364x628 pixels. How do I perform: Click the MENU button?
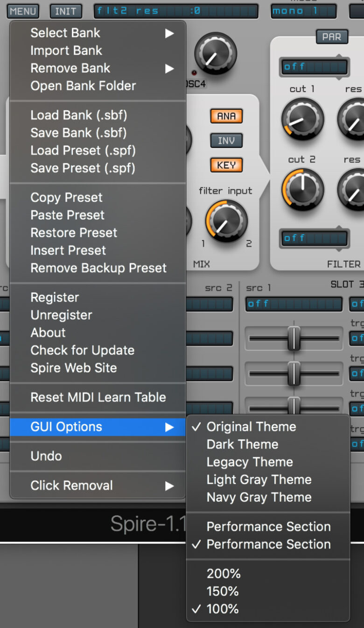pyautogui.click(x=23, y=11)
